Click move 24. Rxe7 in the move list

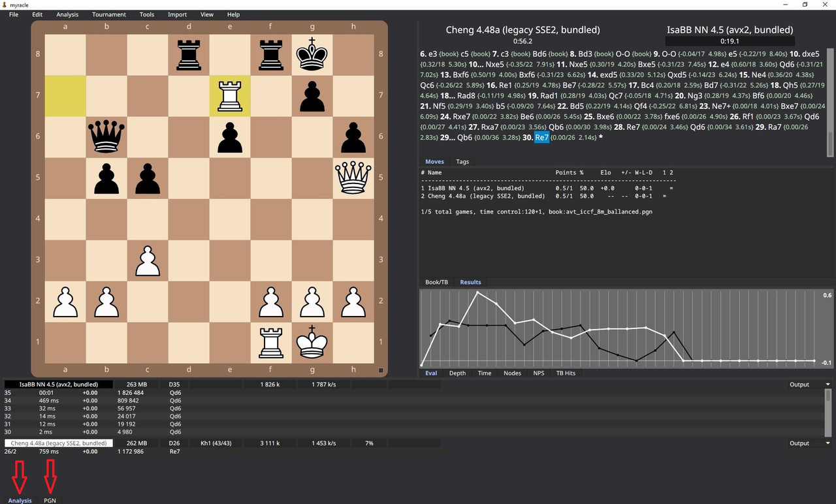tap(455, 116)
